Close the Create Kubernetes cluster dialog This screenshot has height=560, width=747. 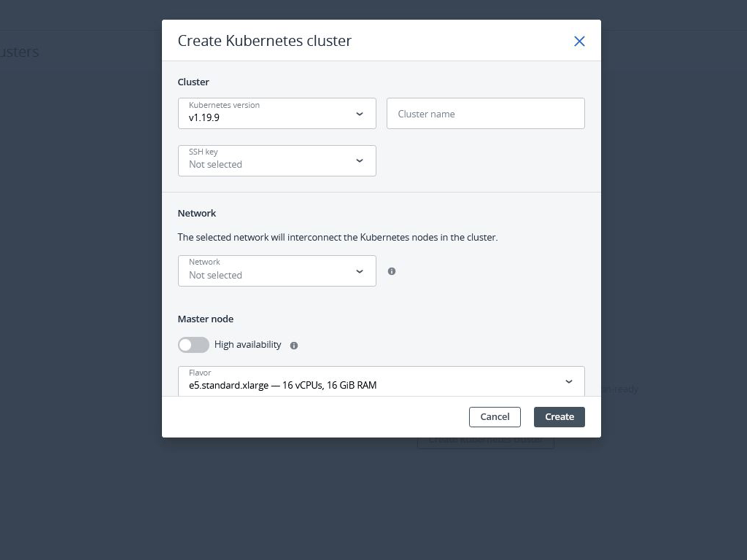pyautogui.click(x=579, y=42)
